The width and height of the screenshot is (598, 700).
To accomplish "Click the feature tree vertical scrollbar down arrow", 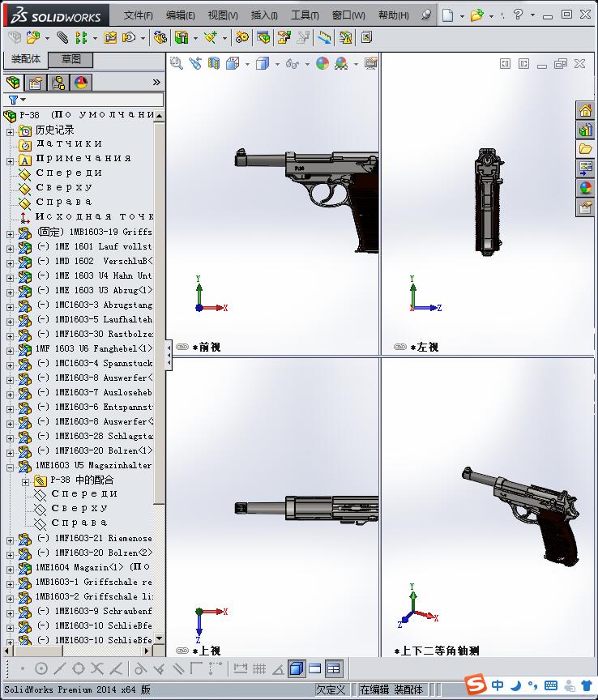I will 159,638.
